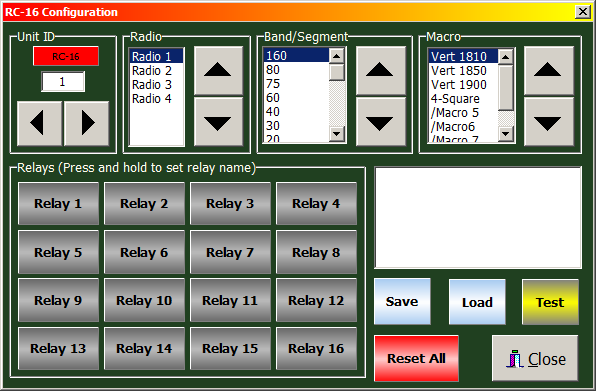The image size is (596, 391).
Task: Click the Macro large up arrow button
Action: [548, 71]
